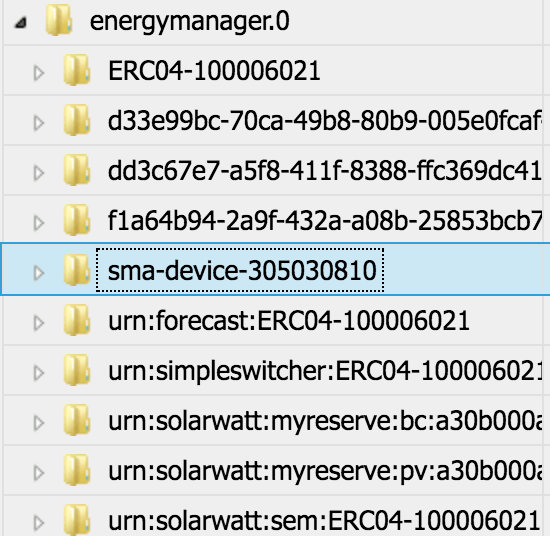Viewport: 550px width, 536px height.
Task: Select the sma-device-305030810 entry
Action: click(x=242, y=271)
